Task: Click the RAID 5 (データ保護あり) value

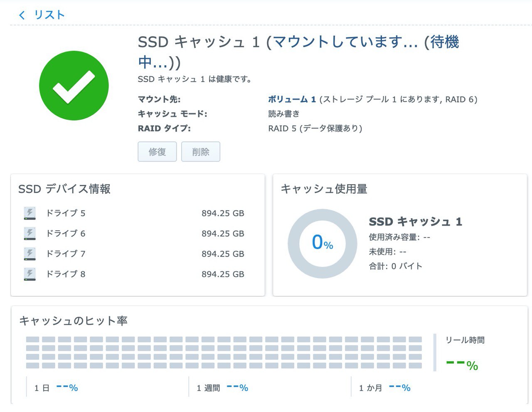Action: pos(315,128)
